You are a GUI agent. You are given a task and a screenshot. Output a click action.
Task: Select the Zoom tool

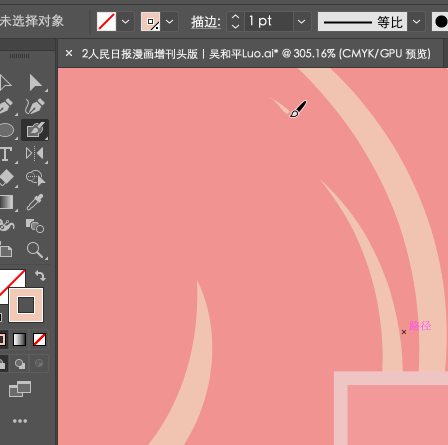click(35, 250)
